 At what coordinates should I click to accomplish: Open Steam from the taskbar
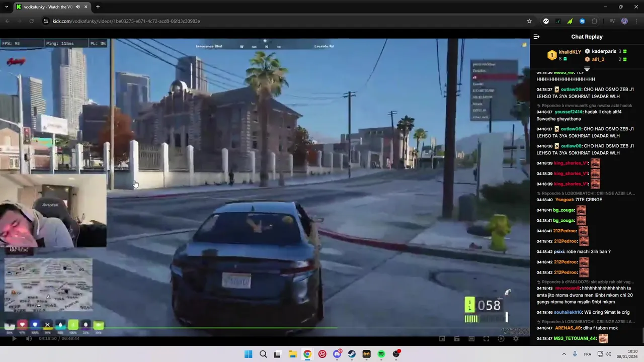click(x=352, y=354)
